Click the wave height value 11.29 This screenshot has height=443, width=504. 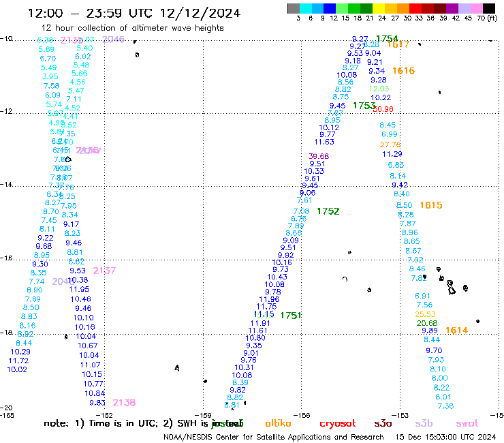[392, 154]
